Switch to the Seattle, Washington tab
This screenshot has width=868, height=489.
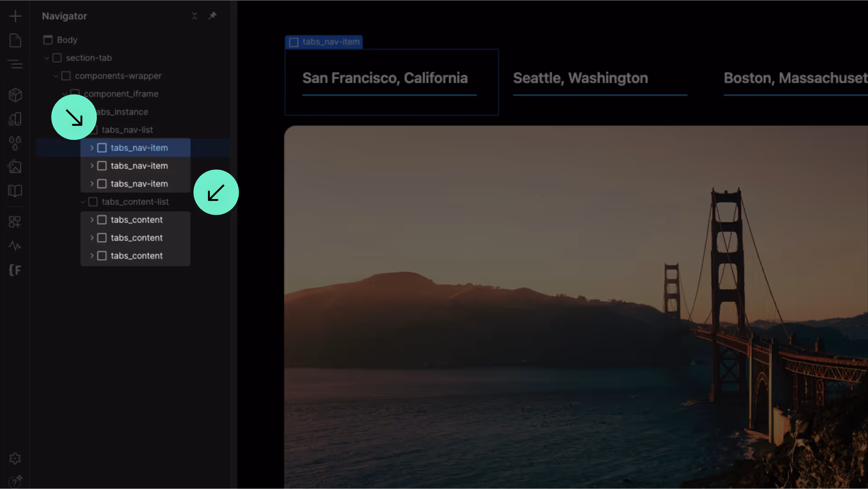580,78
